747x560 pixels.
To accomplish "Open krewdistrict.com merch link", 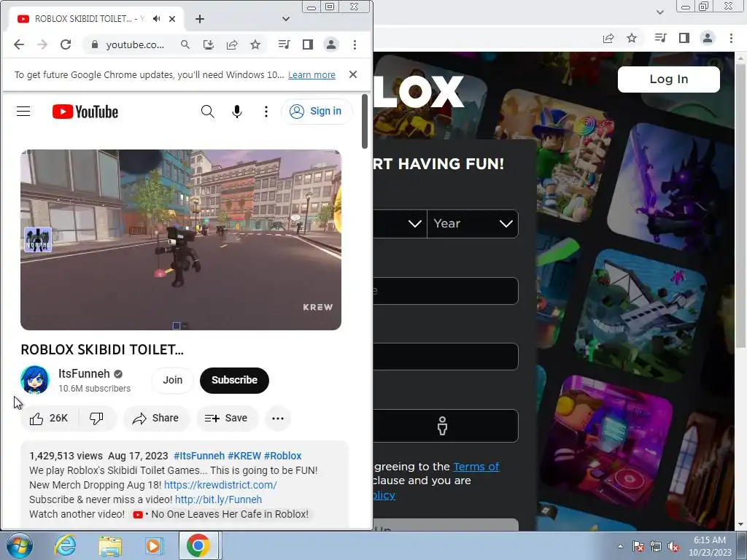I will [x=220, y=485].
